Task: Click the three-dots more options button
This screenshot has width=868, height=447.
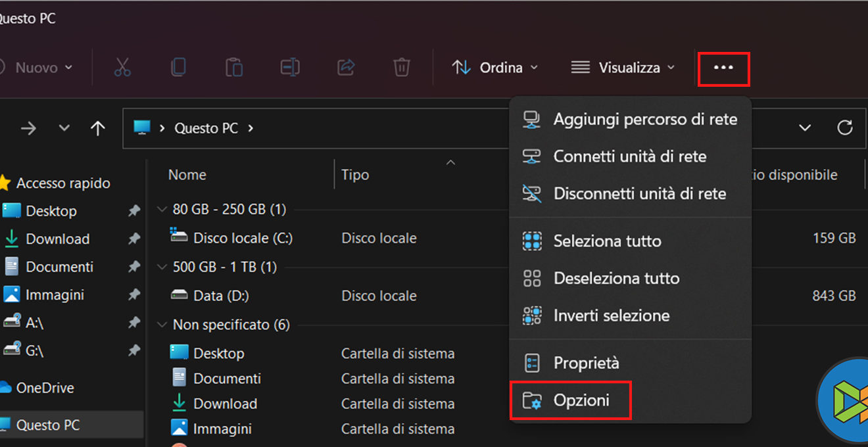Action: click(x=723, y=68)
